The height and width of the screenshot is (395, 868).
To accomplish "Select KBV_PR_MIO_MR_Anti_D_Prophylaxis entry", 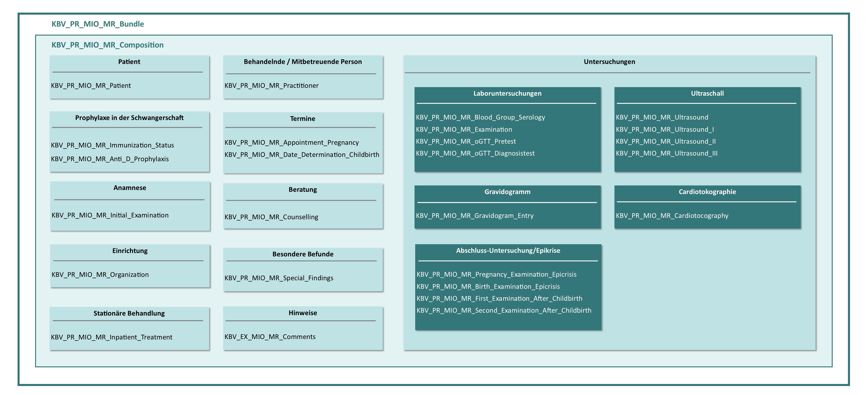I will click(109, 159).
